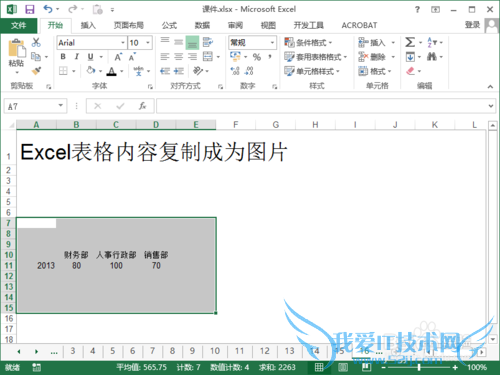Apply Percent Style format
This screenshot has width=500, height=375.
[x=257, y=57]
